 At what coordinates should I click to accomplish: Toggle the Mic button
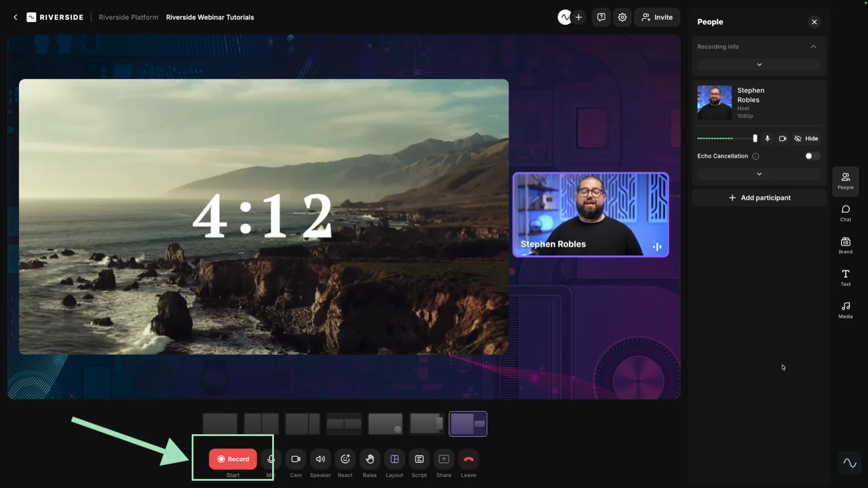271,459
